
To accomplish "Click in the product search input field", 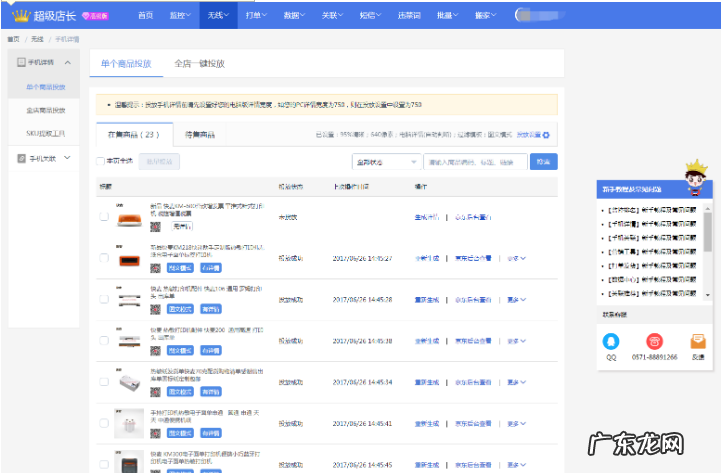I will pos(475,162).
